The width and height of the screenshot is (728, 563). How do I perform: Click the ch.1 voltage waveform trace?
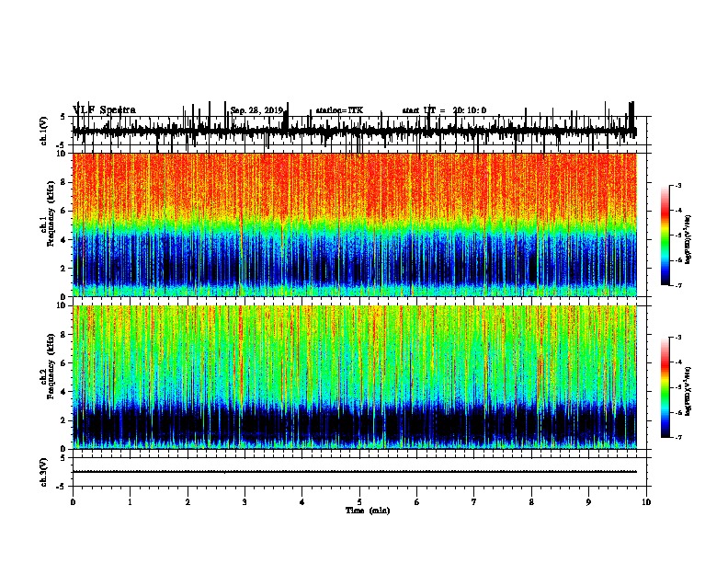(x=355, y=131)
